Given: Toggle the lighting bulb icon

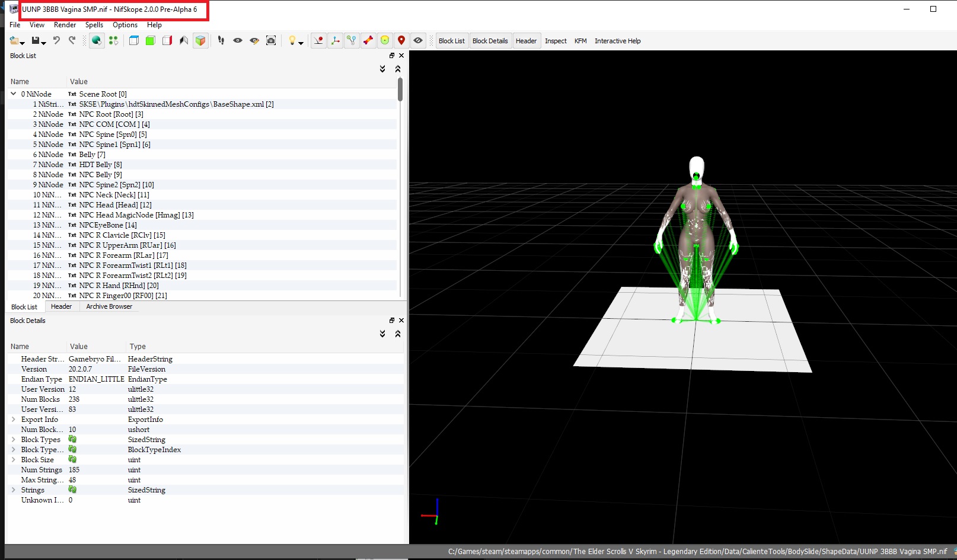Looking at the screenshot, I should click(292, 40).
